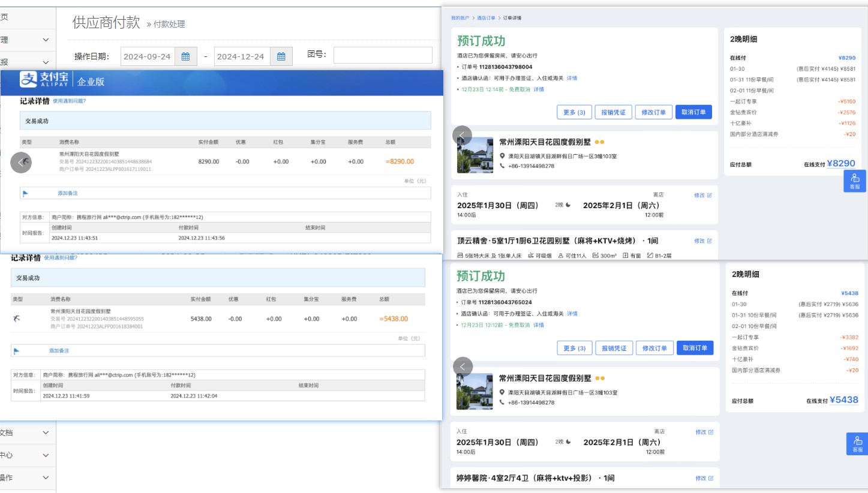Click 修改订单 on order 1128136043798004
The height and width of the screenshot is (493, 868).
653,112
